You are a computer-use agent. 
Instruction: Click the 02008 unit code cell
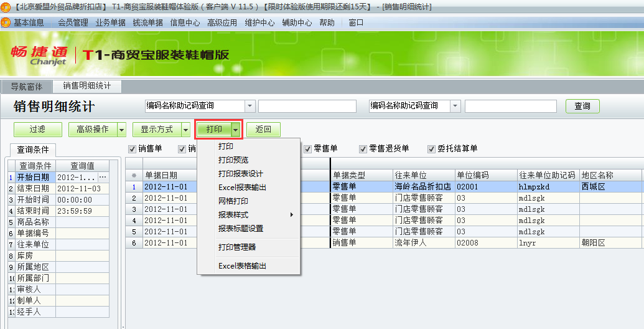click(487, 242)
